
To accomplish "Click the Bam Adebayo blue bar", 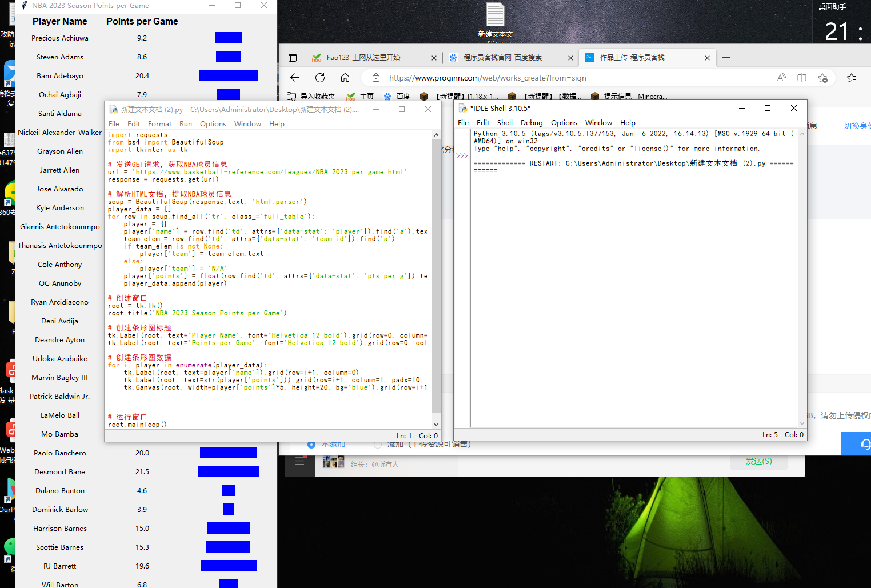I will click(229, 75).
